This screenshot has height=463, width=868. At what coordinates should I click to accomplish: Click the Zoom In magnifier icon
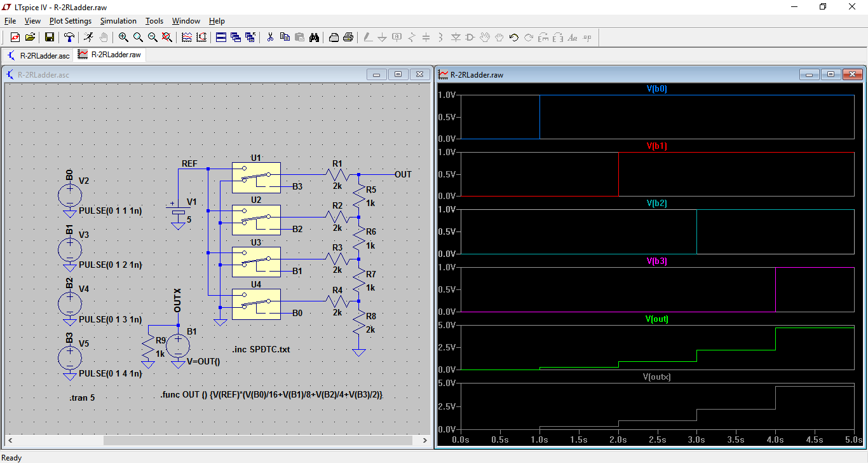(123, 38)
